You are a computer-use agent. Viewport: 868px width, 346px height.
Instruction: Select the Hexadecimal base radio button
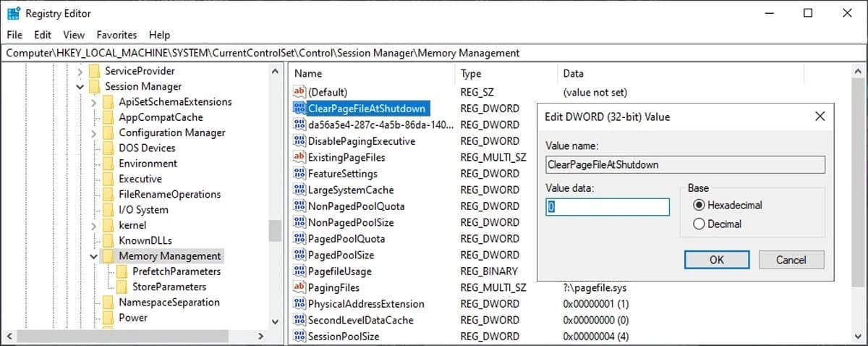(x=699, y=206)
